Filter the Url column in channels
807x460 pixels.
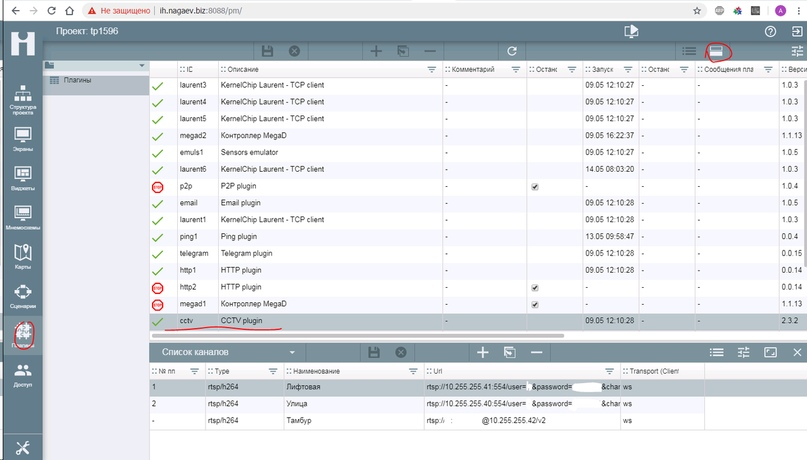[x=609, y=371]
